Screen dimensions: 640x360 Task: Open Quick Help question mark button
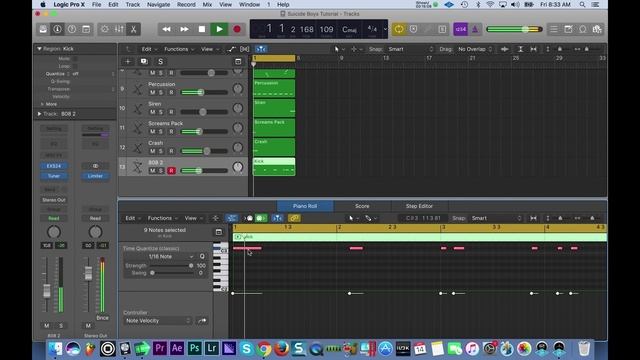(72, 29)
